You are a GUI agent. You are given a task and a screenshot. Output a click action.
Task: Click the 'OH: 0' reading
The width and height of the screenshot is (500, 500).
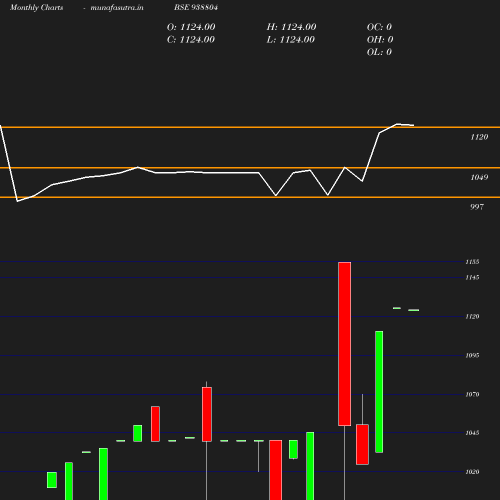pyautogui.click(x=380, y=40)
